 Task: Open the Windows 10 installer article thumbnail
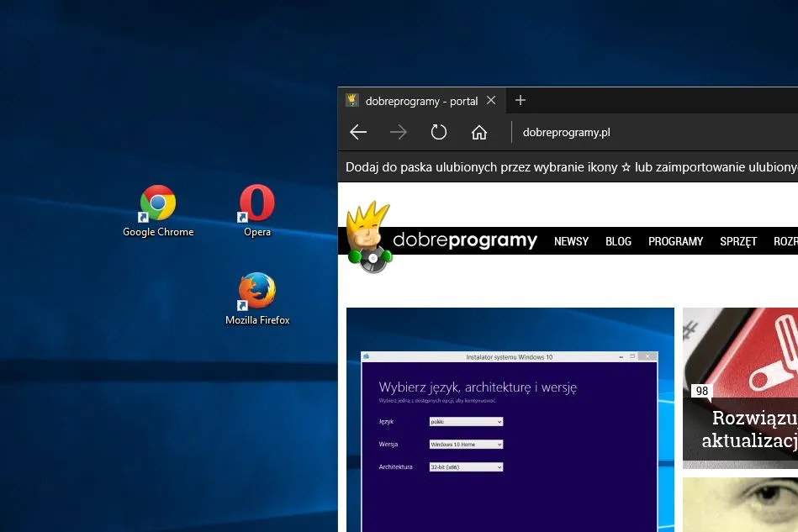pos(510,420)
